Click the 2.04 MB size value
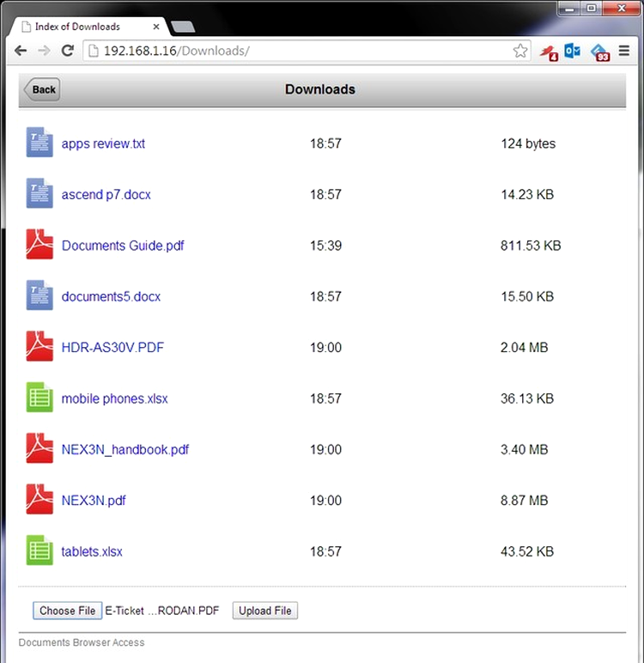The height and width of the screenshot is (663, 644). 525,348
